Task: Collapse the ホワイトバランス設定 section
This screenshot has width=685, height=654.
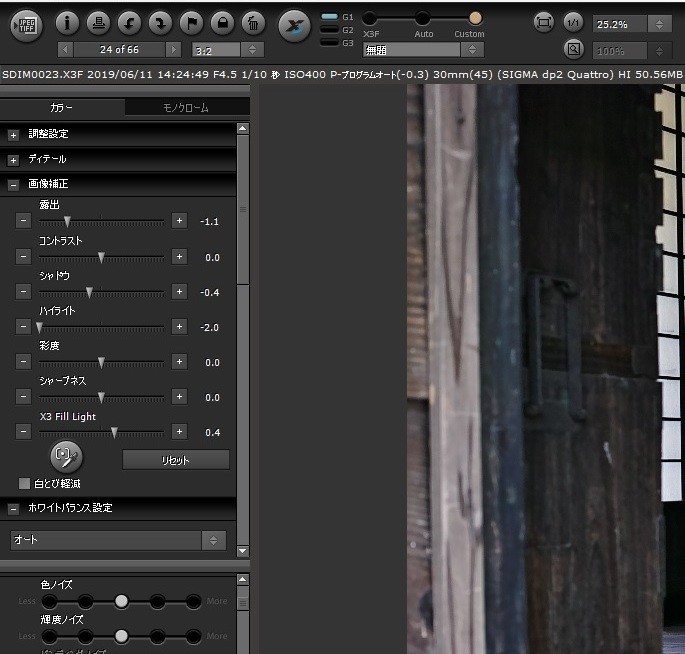Action: [13, 509]
